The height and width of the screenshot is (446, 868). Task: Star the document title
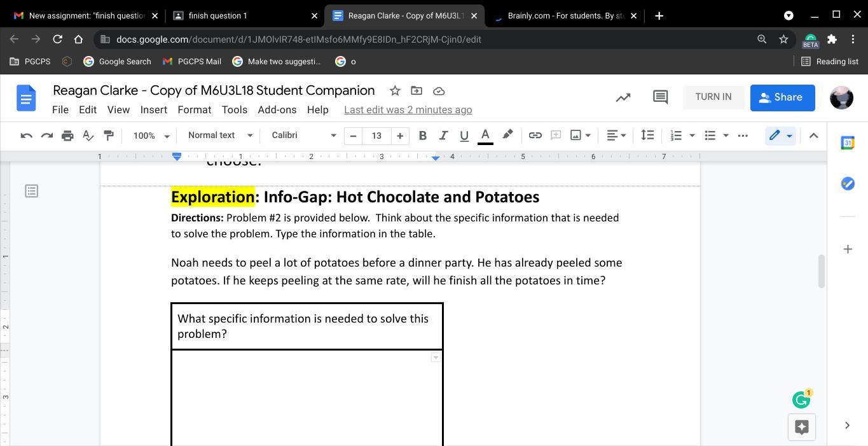click(x=395, y=91)
